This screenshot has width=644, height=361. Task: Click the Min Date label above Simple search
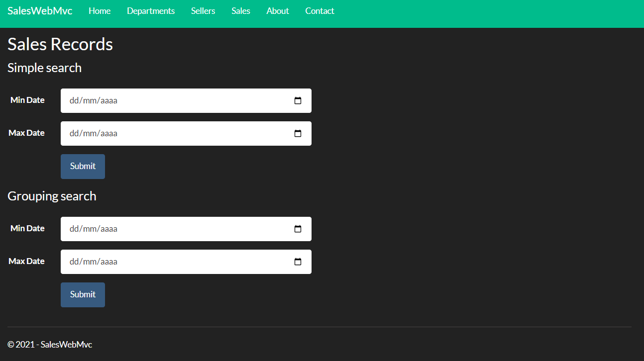pyautogui.click(x=27, y=100)
